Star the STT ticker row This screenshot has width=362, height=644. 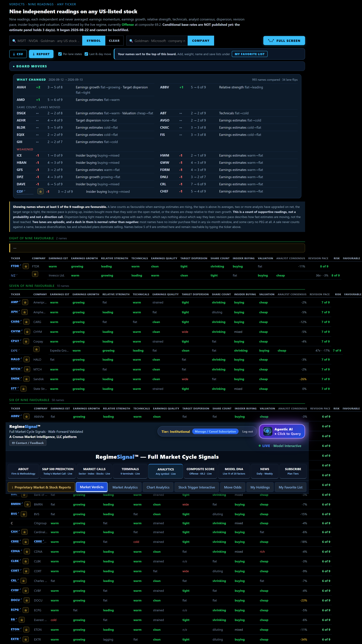point(24,389)
